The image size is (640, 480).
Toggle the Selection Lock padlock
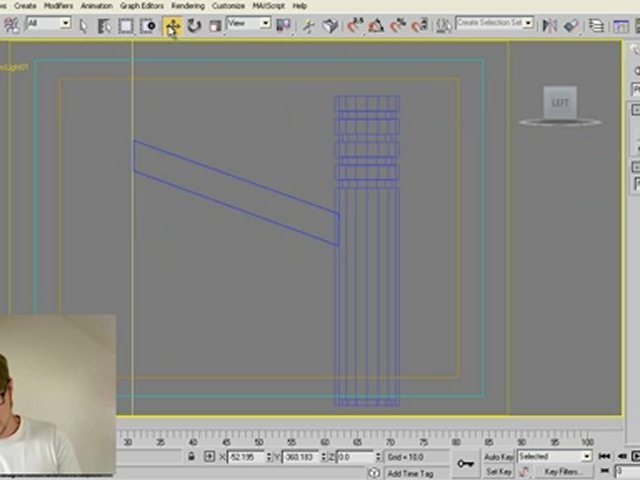190,457
